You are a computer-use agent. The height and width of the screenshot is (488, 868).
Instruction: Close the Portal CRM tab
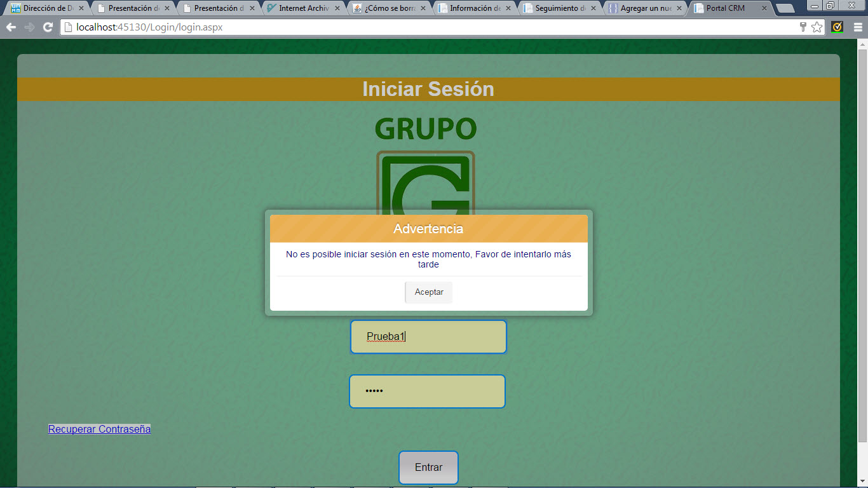(764, 9)
